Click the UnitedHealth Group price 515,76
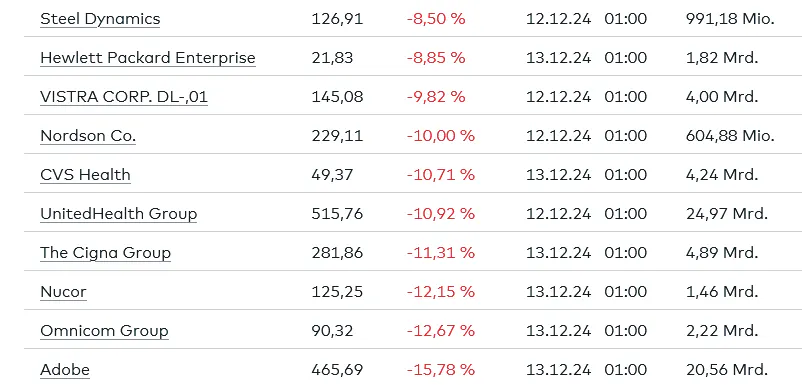The width and height of the screenshot is (802, 385). click(337, 213)
